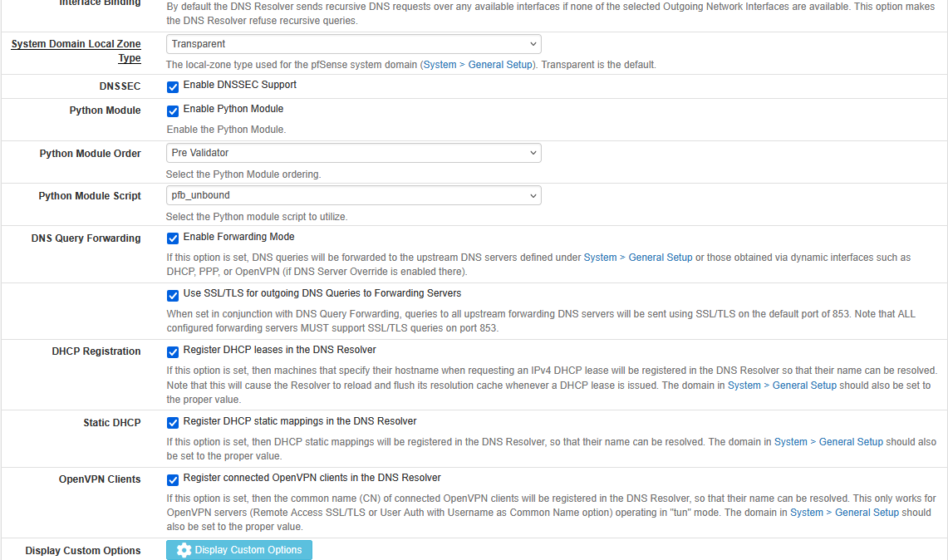Image resolution: width=948 pixels, height=560 pixels.
Task: Toggle Enable Forwarding Mode checkbox
Action: [173, 238]
